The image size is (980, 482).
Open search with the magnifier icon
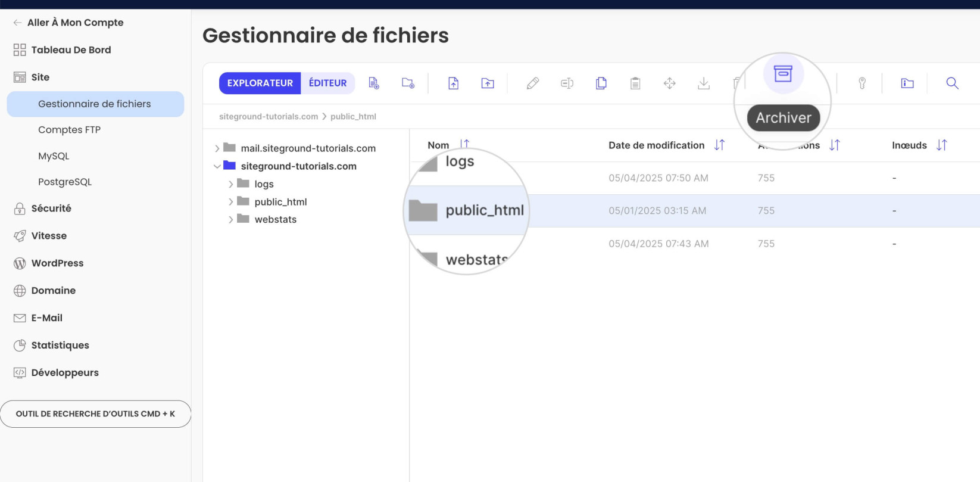point(953,83)
